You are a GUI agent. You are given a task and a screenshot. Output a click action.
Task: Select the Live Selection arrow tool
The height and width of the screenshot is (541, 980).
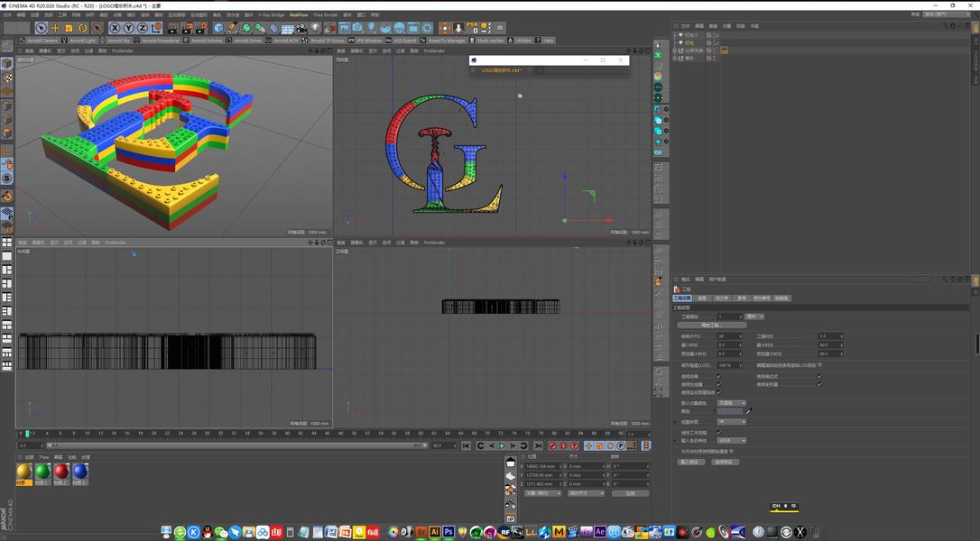41,27
